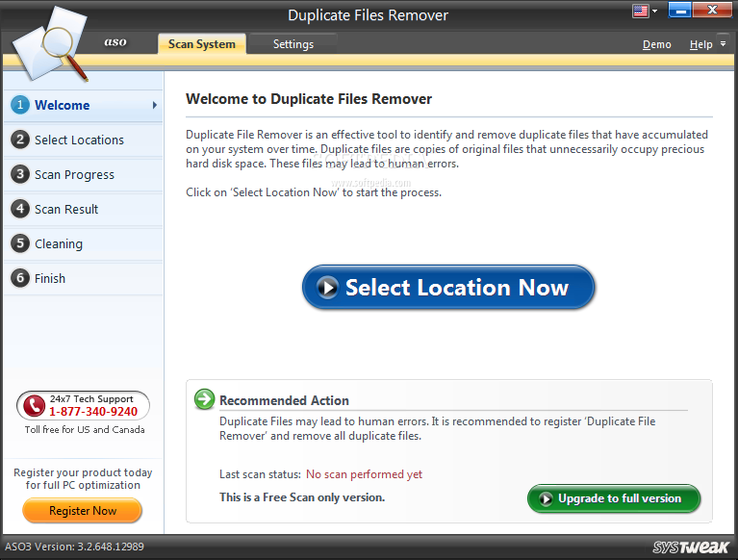Expand the Help menu dropdown arrow
The image size is (738, 560).
(x=723, y=43)
